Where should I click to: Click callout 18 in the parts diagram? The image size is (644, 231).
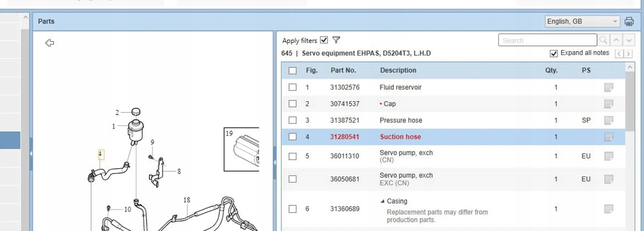point(187,200)
